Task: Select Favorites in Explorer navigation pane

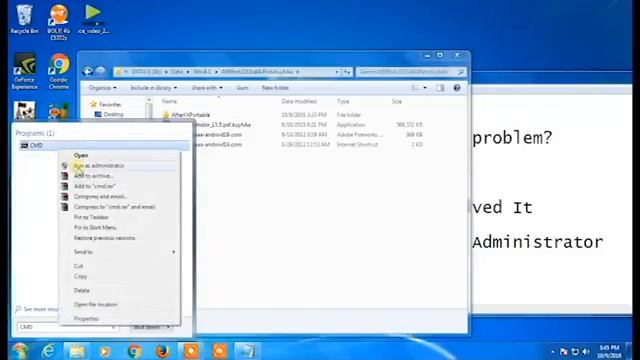Action: coord(106,104)
